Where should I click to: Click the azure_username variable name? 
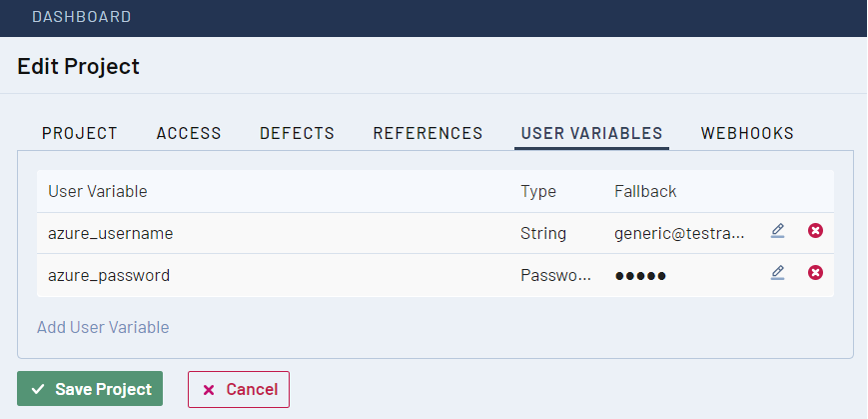111,233
